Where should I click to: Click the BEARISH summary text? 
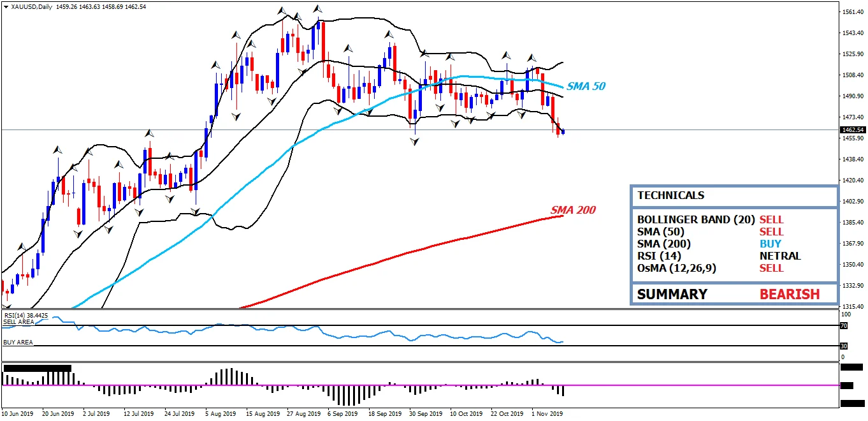[789, 294]
